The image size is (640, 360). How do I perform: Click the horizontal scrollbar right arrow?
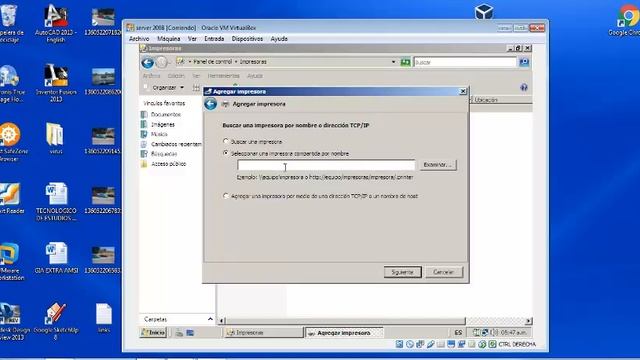coord(529,321)
